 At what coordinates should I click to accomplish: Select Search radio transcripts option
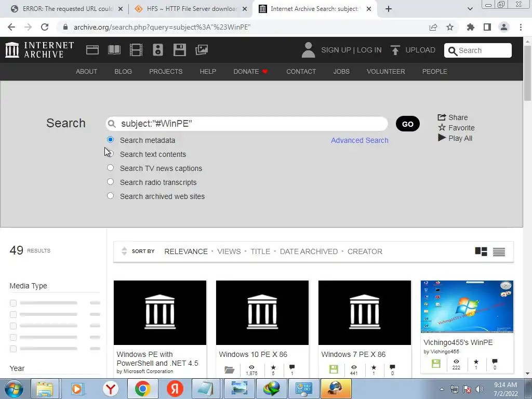coord(110,181)
